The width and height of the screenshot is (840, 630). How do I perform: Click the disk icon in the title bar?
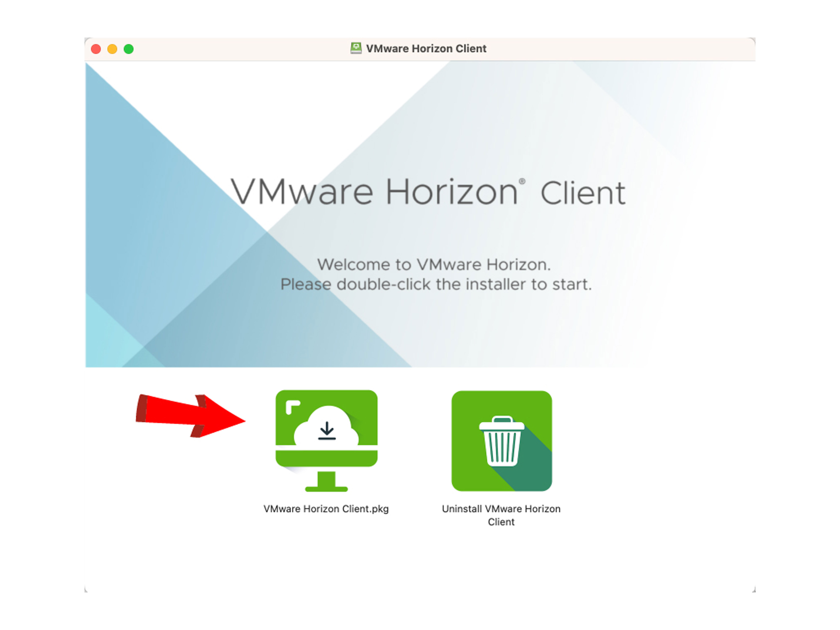pos(356,48)
